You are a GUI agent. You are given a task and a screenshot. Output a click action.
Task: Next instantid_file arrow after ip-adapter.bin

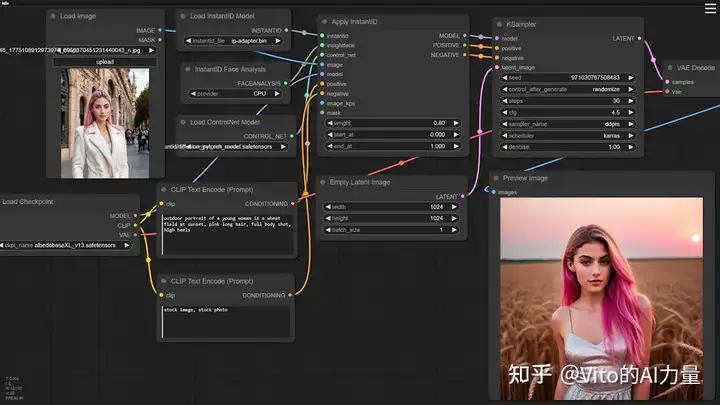click(x=278, y=41)
